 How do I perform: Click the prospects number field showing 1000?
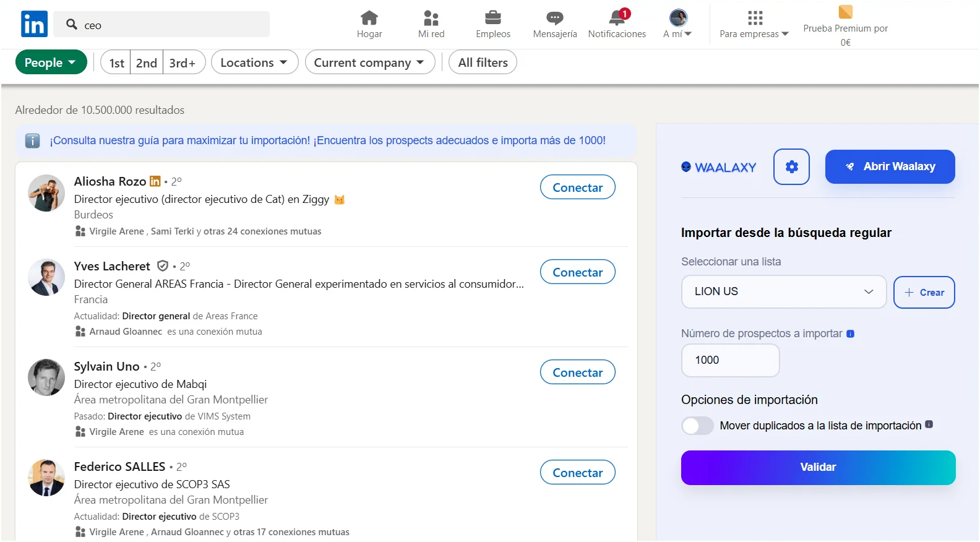tap(730, 360)
